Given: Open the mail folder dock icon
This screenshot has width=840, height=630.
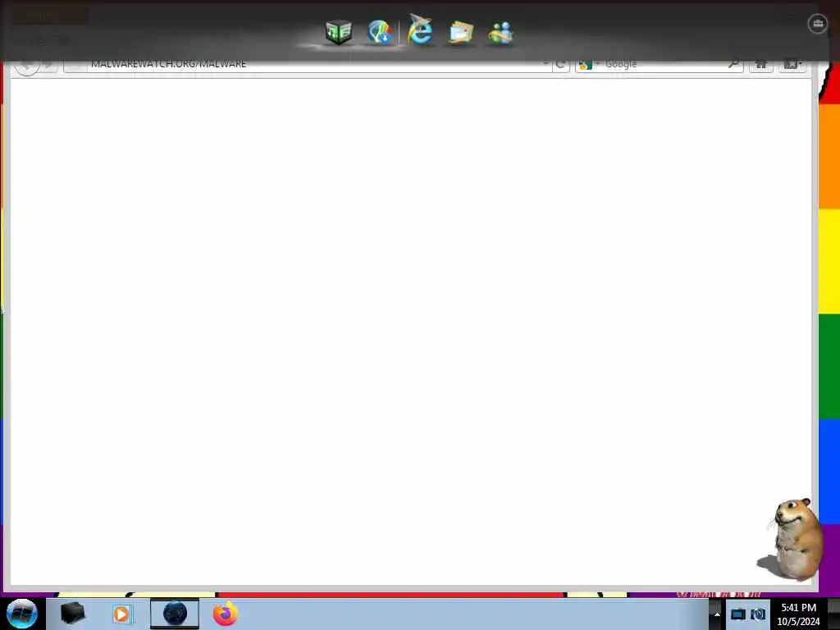Looking at the screenshot, I should (461, 32).
